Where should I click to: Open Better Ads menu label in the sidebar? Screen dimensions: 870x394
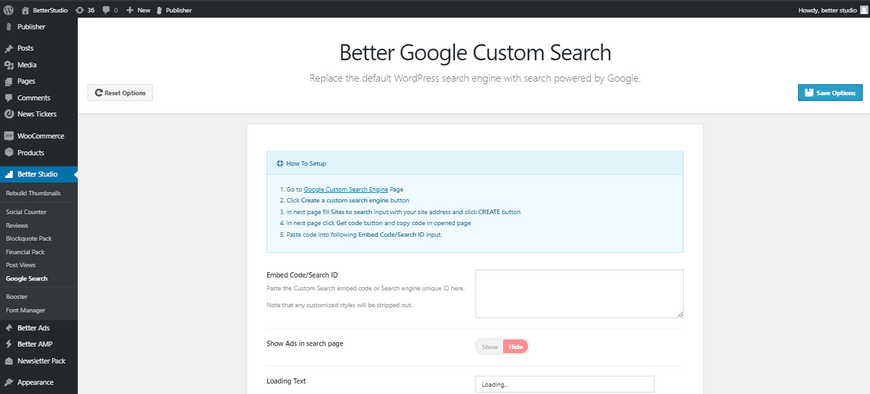[x=33, y=328]
